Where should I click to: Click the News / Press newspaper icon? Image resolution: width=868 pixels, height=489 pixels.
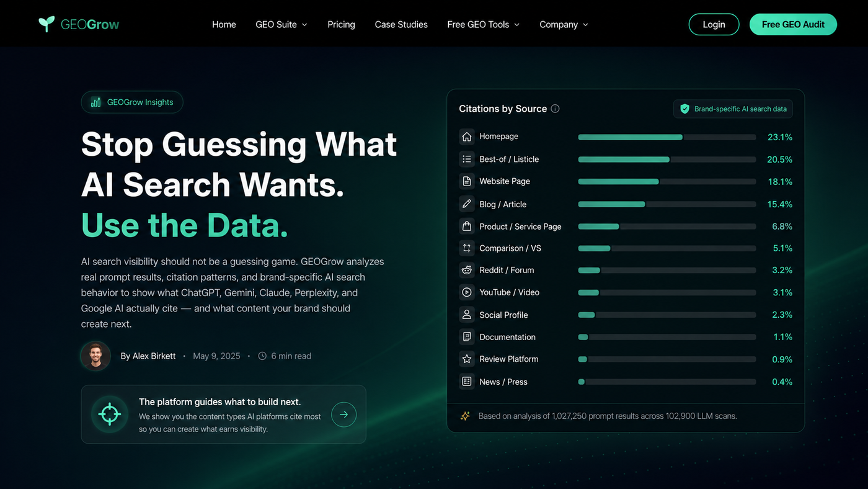(467, 382)
